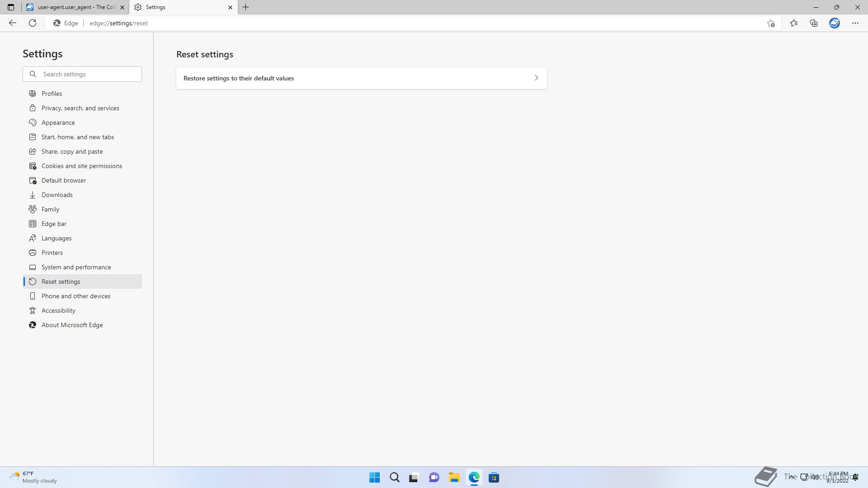Close the Settings tab
This screenshot has width=868, height=488.
point(230,7)
